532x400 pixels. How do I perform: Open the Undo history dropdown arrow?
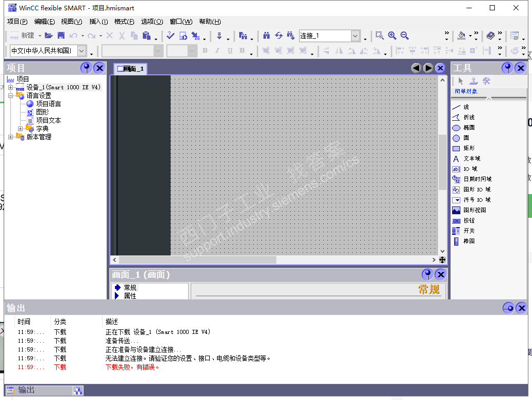[x=82, y=36]
